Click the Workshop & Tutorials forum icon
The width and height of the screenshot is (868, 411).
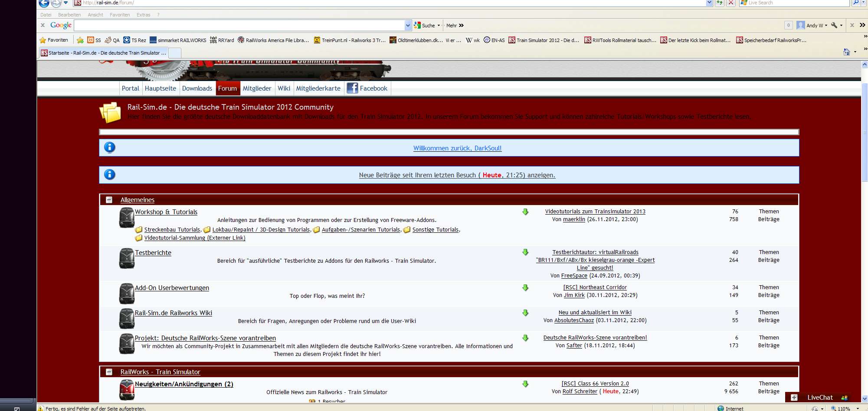127,217
